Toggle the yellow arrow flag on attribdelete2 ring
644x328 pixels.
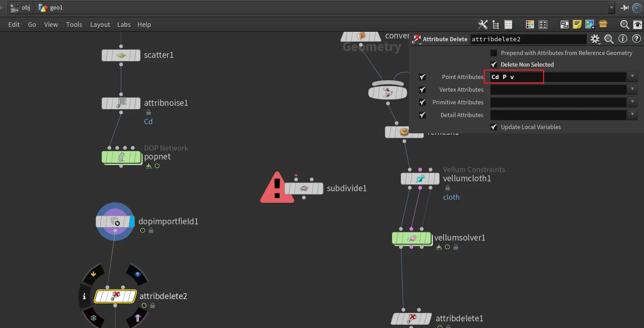93,274
